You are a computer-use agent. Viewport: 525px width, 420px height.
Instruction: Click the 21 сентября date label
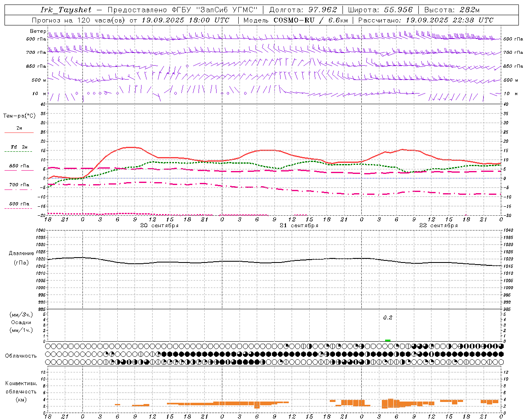click(299, 226)
